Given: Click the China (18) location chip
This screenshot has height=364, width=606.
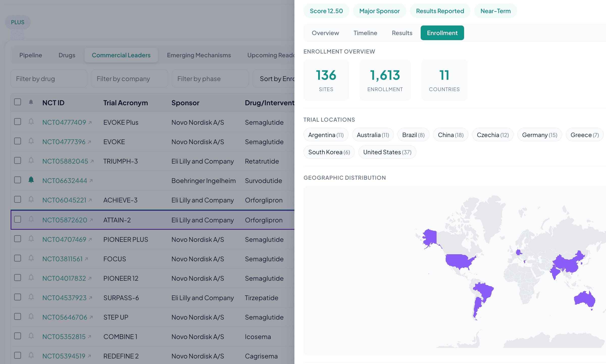Looking at the screenshot, I should pos(451,135).
